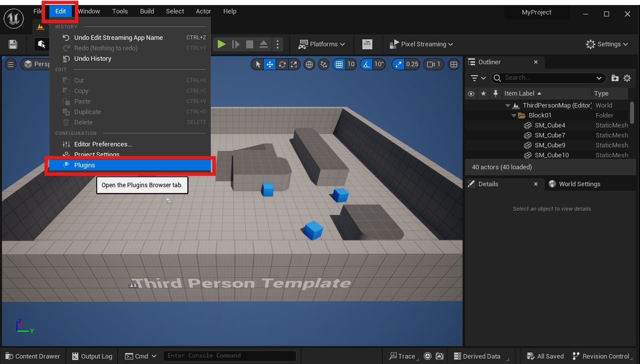
Task: Click the Save icon in toolbar
Action: click(x=13, y=44)
